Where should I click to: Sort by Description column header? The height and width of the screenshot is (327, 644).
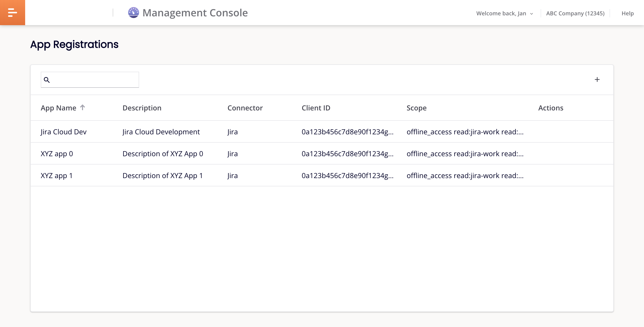[x=142, y=108]
